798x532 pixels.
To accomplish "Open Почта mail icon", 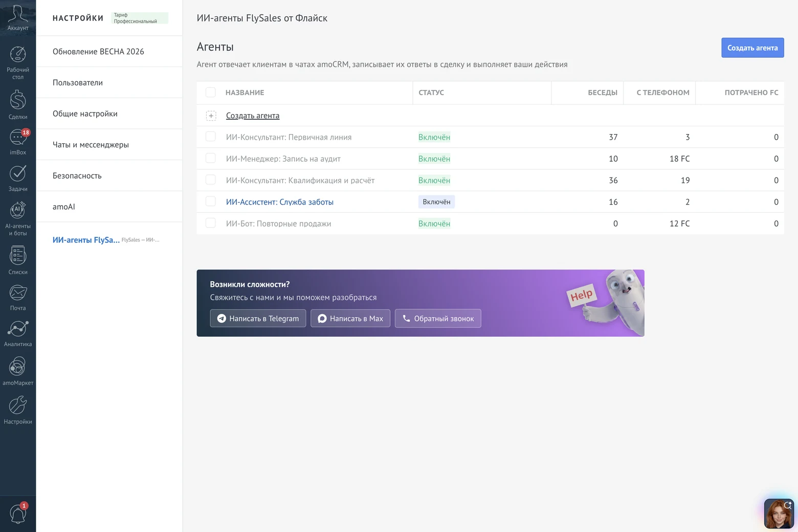I will click(18, 298).
